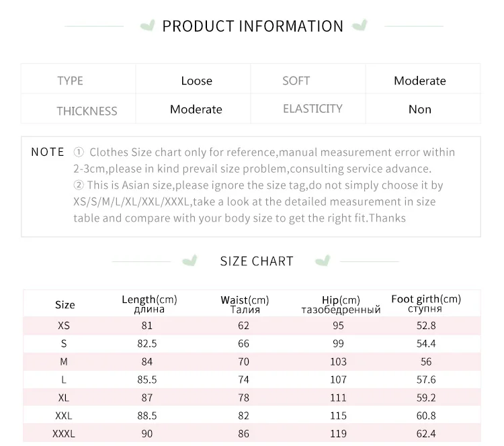Click the THICKNESS label cell
The image size is (504, 446).
[x=79, y=109]
